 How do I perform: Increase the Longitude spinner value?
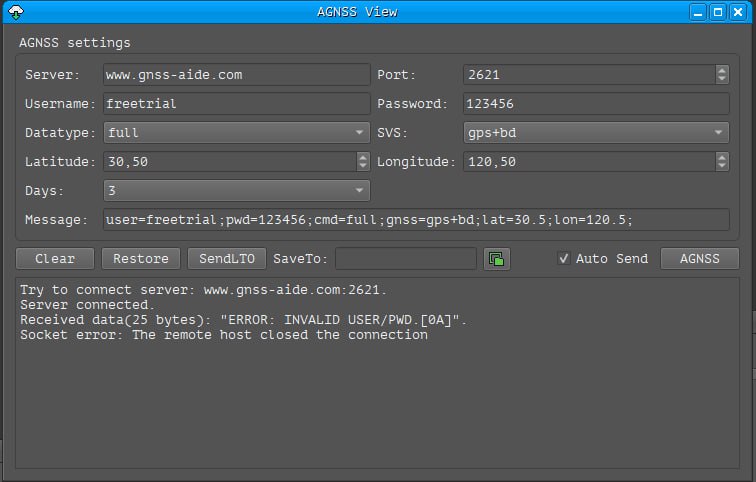(x=721, y=157)
